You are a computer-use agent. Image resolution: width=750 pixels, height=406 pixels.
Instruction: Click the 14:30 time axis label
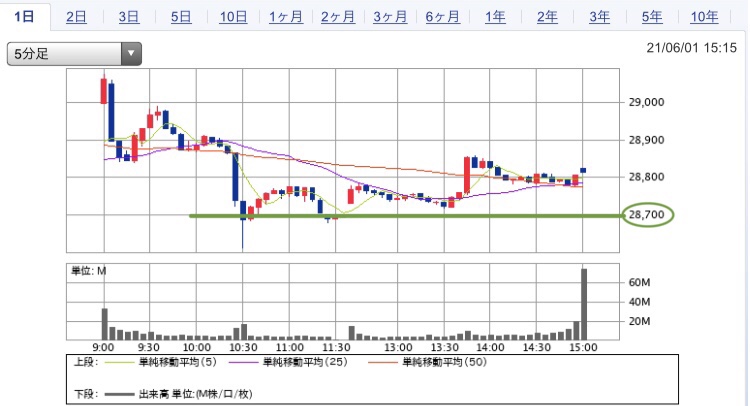537,348
